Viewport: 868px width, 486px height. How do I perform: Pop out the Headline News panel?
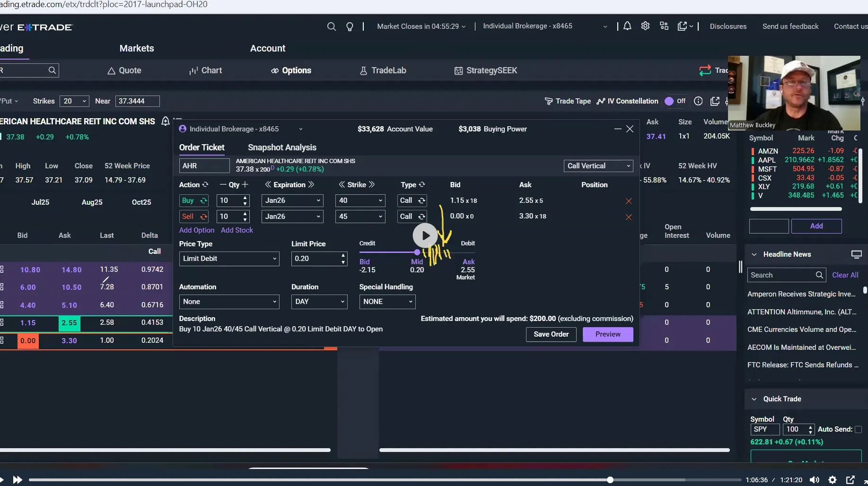[856, 254]
